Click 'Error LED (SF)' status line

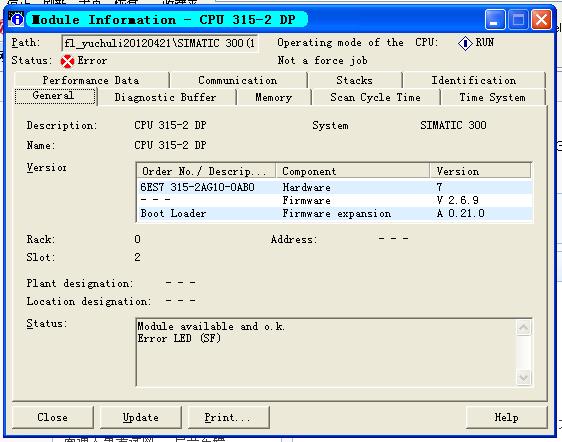pos(179,338)
